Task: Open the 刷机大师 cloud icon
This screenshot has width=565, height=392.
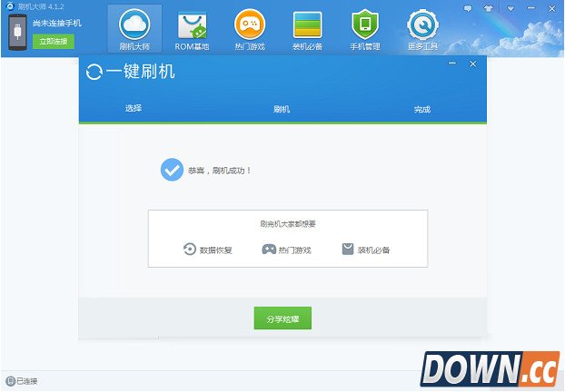Action: tap(134, 24)
